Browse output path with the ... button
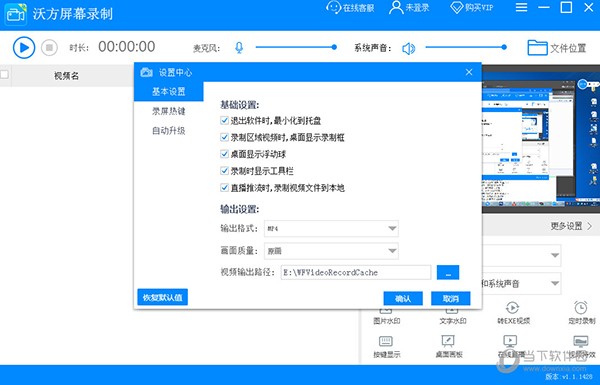Screen dimensions: 600x385 448,272
